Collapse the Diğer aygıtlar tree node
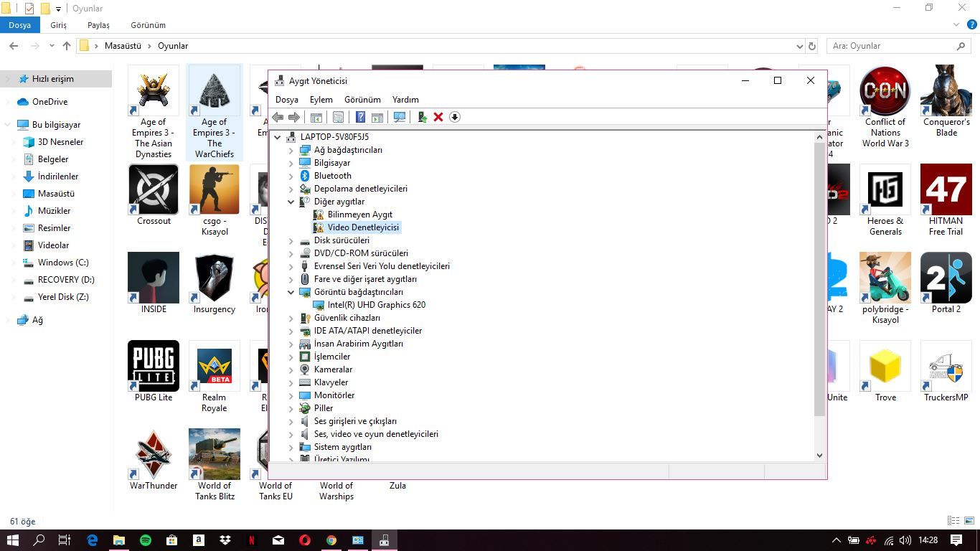Viewport: 980px width, 551px height. coord(291,202)
